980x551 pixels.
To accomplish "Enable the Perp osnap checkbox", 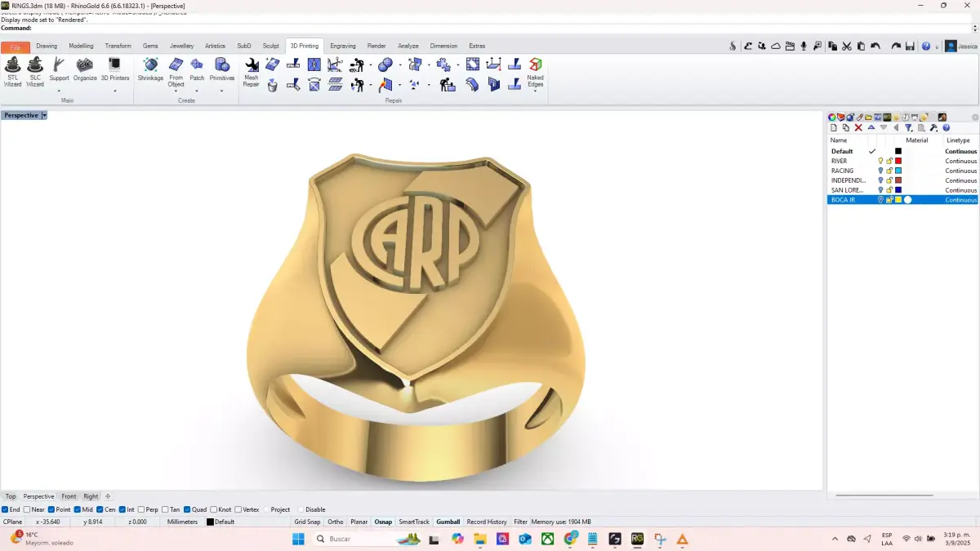I will tap(141, 509).
